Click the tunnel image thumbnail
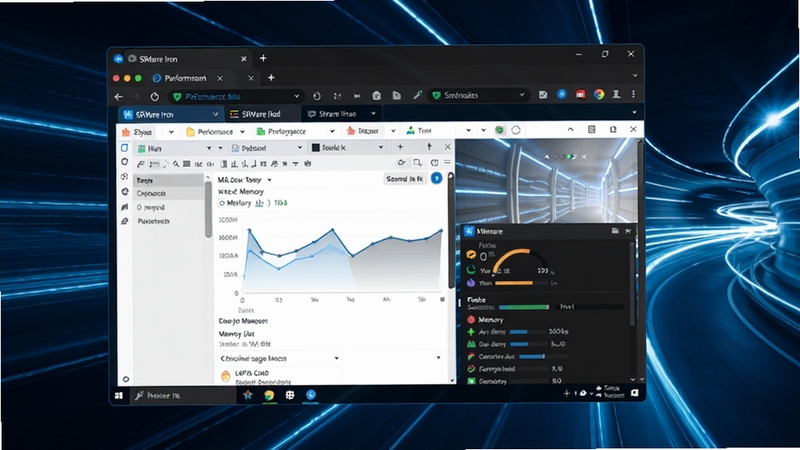The height and width of the screenshot is (450, 800). point(546,181)
